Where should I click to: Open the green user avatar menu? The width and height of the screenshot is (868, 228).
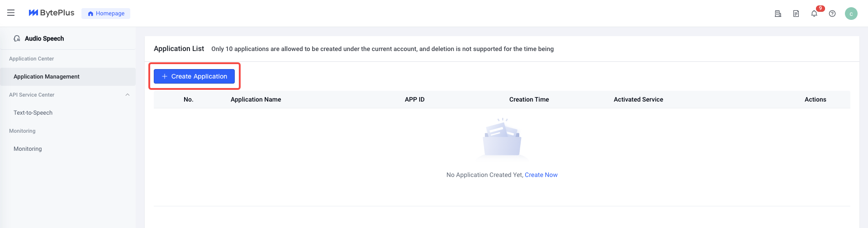[851, 14]
